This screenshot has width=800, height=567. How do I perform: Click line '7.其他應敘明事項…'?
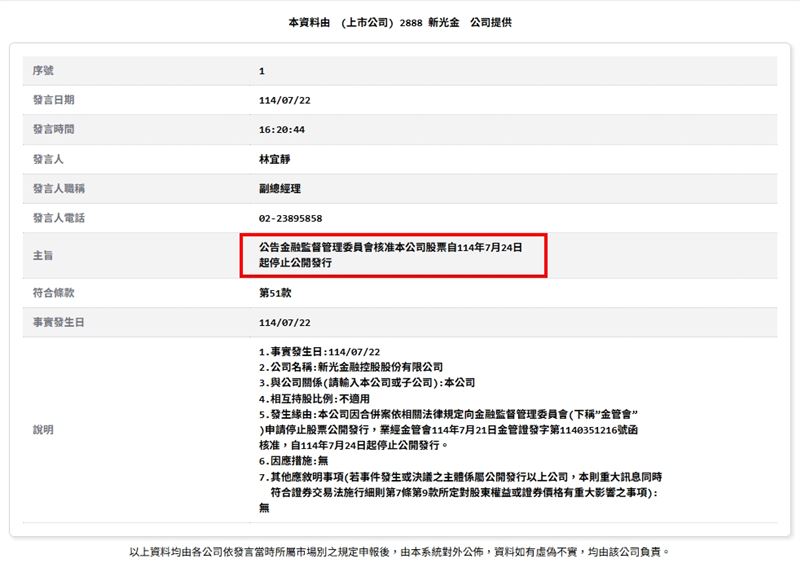pyautogui.click(x=460, y=477)
